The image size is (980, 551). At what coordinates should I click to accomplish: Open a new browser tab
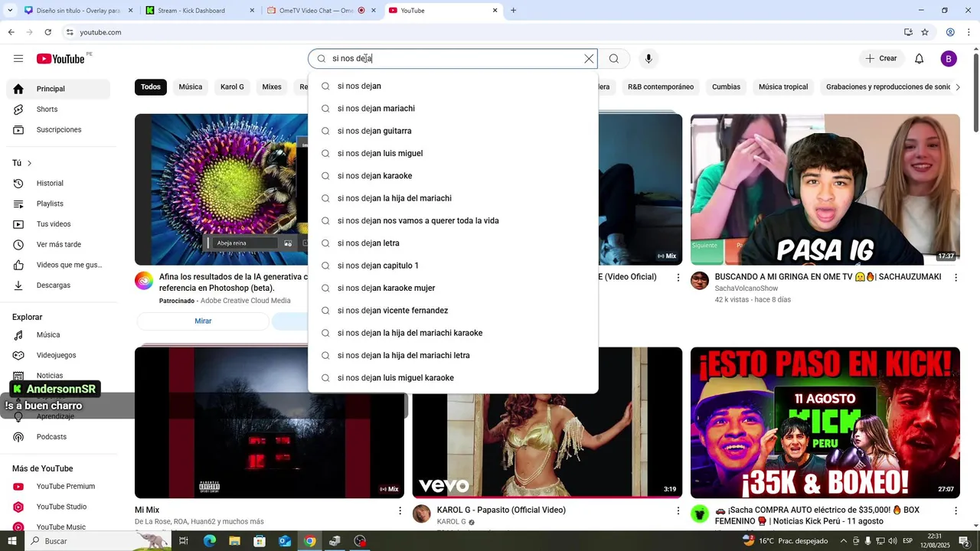coord(513,11)
